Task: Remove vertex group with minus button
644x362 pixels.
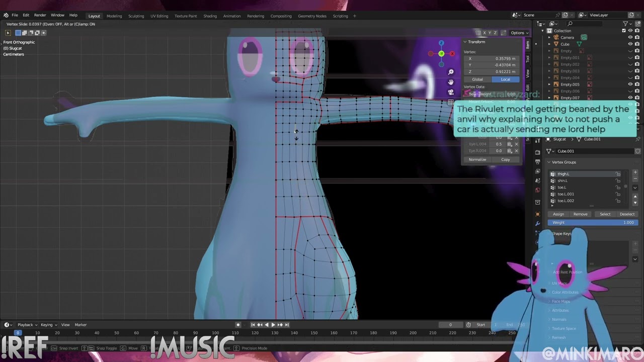Action: point(635,178)
